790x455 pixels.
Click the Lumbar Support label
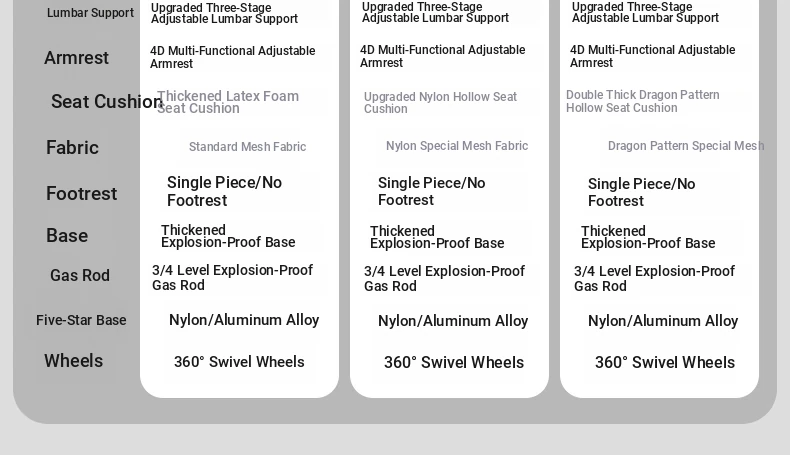coord(90,13)
